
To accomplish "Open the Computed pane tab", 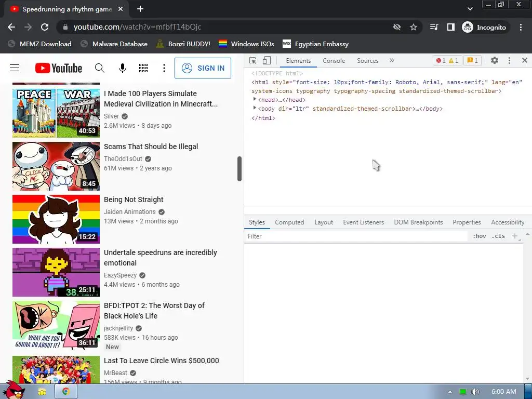I will click(289, 222).
